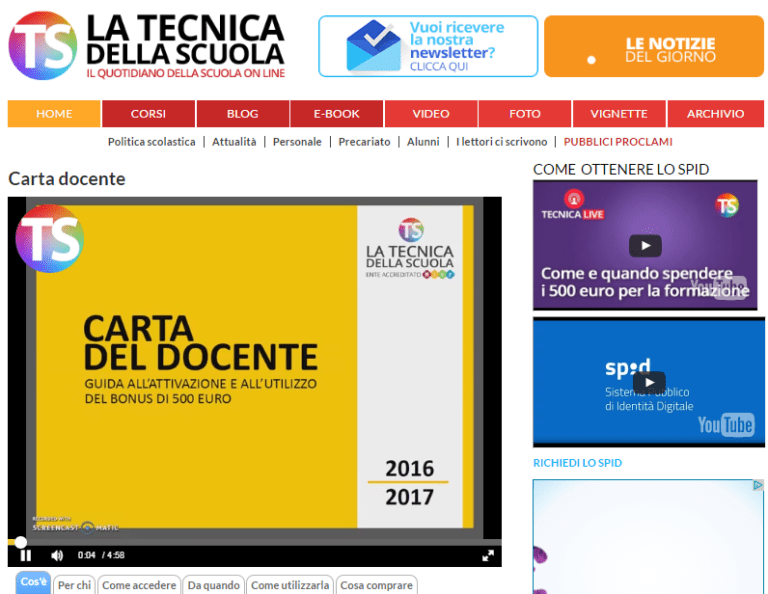Image resolution: width=768 pixels, height=594 pixels.
Task: Open the BLOG menu item
Action: pos(242,114)
